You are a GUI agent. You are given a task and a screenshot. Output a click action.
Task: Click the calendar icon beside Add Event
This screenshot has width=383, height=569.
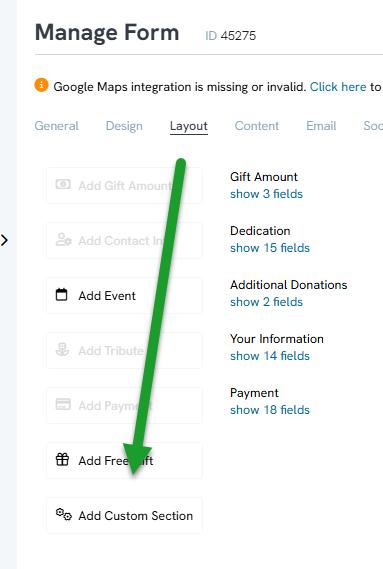[x=61, y=294]
